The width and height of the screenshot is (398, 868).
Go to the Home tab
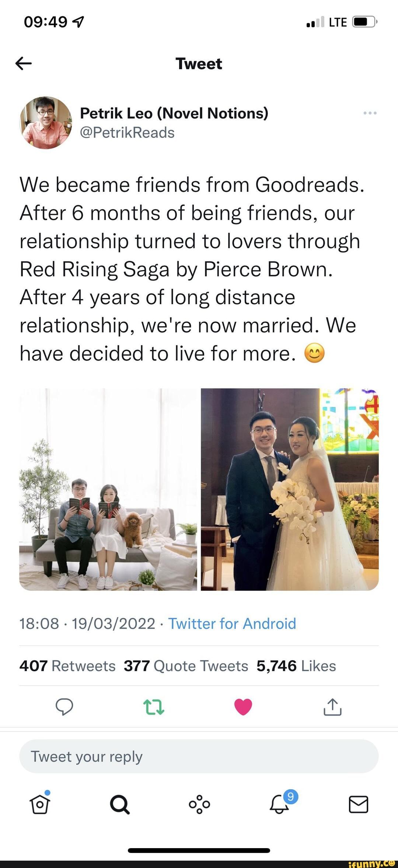coord(40,804)
